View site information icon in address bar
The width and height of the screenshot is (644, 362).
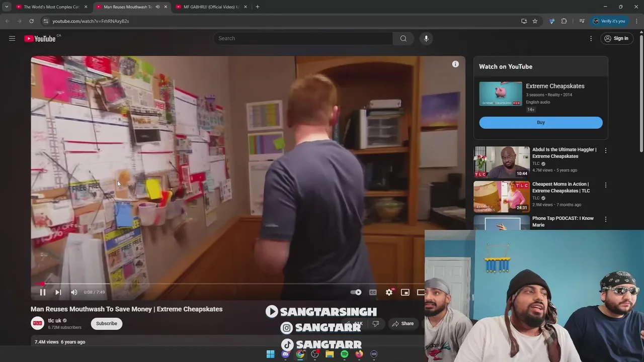tap(45, 21)
